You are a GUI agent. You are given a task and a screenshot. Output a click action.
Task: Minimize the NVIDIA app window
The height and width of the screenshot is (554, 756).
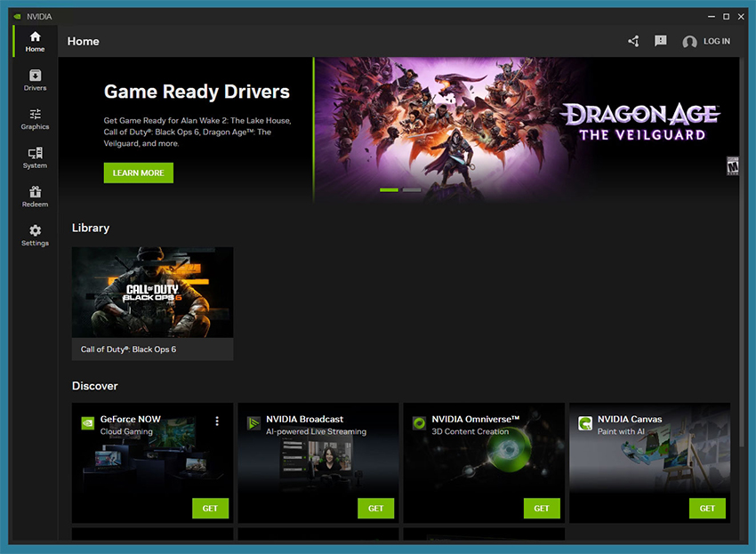tap(712, 16)
